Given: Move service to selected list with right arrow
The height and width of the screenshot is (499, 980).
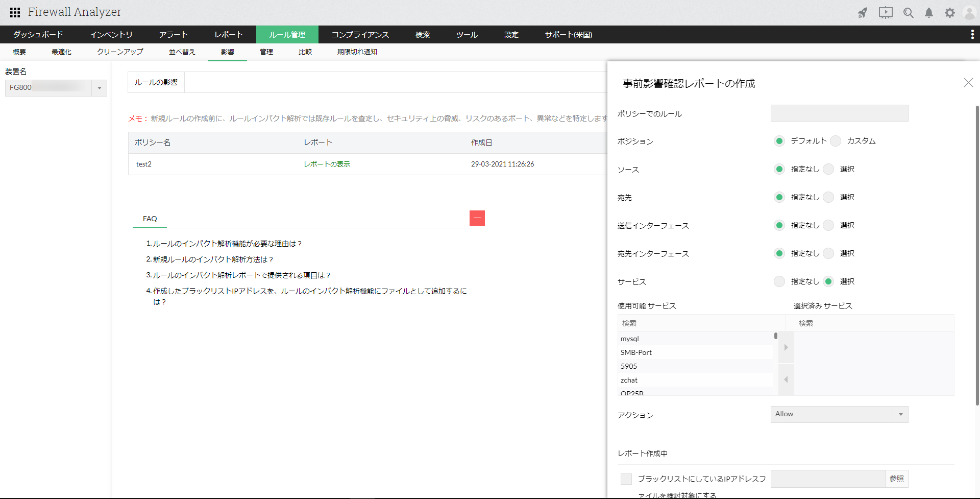Looking at the screenshot, I should point(786,347).
